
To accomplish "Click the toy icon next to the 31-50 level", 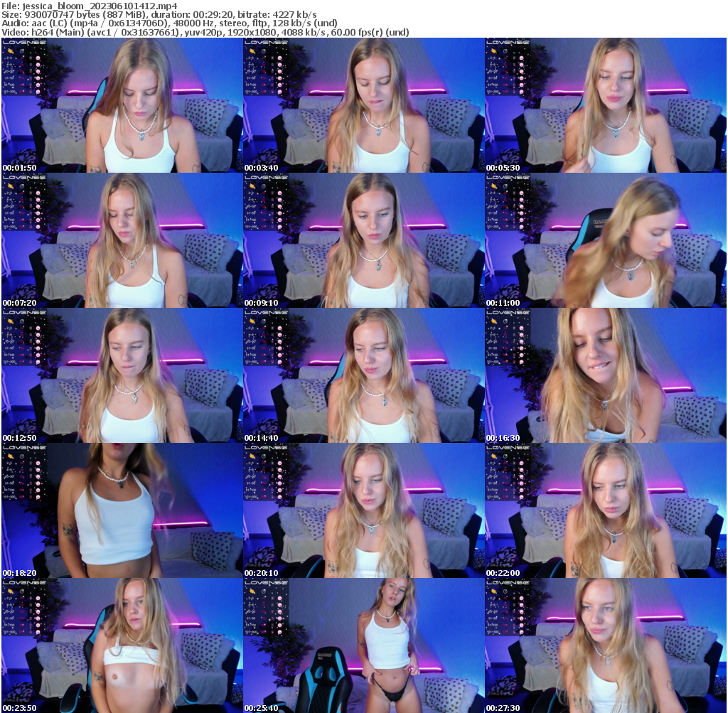I will [x=38, y=78].
